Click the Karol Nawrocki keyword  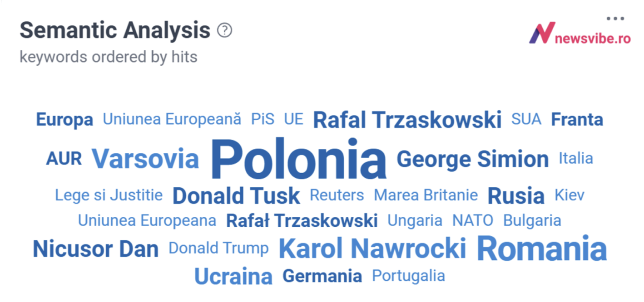tap(372, 248)
